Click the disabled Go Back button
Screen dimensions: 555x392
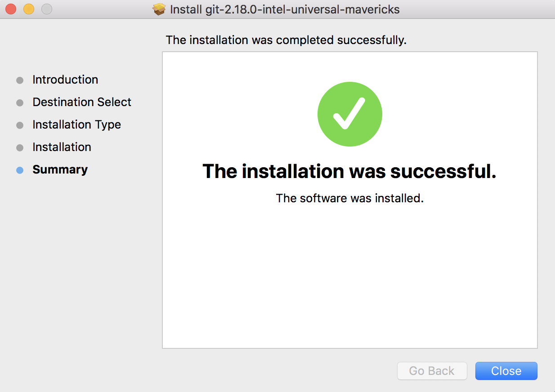pyautogui.click(x=432, y=371)
